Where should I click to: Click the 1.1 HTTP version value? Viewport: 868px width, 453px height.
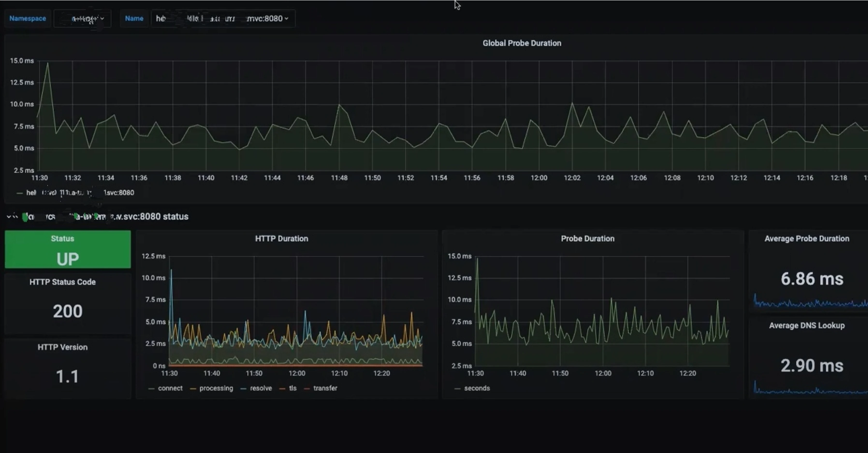point(68,376)
